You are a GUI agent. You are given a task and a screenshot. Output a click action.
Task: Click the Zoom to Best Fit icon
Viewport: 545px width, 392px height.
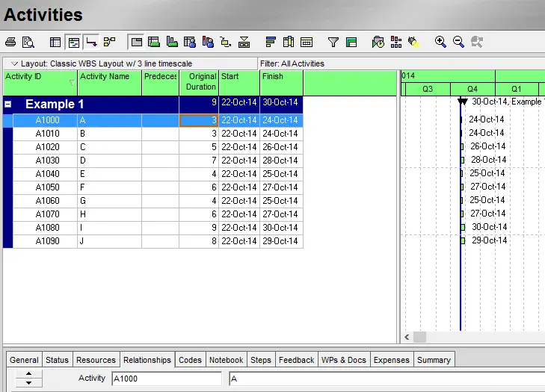pos(476,43)
